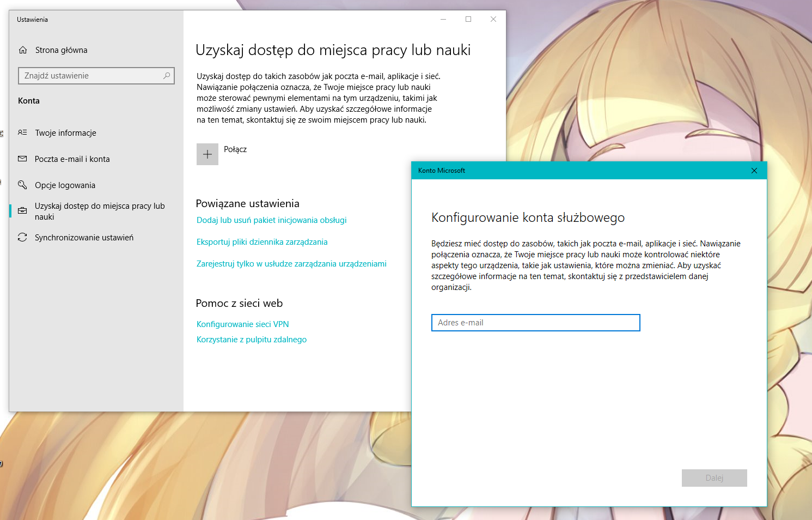
Task: Click the Konta section heading
Action: click(x=29, y=101)
